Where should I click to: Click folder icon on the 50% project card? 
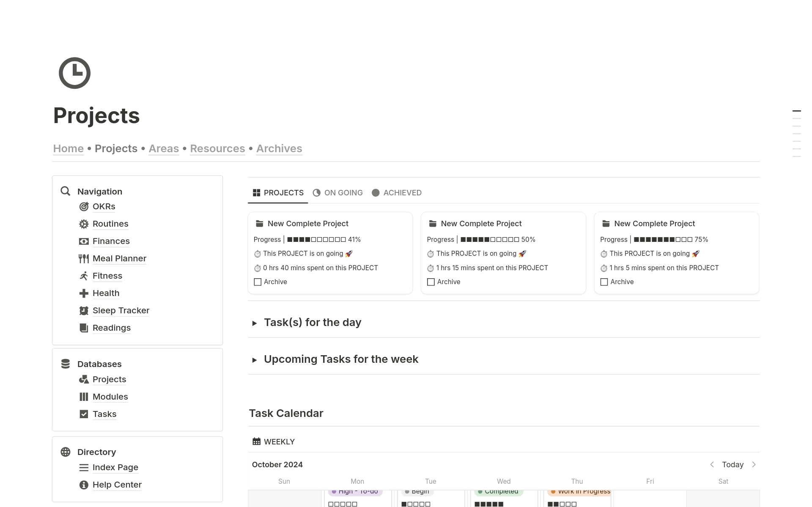[x=433, y=223]
